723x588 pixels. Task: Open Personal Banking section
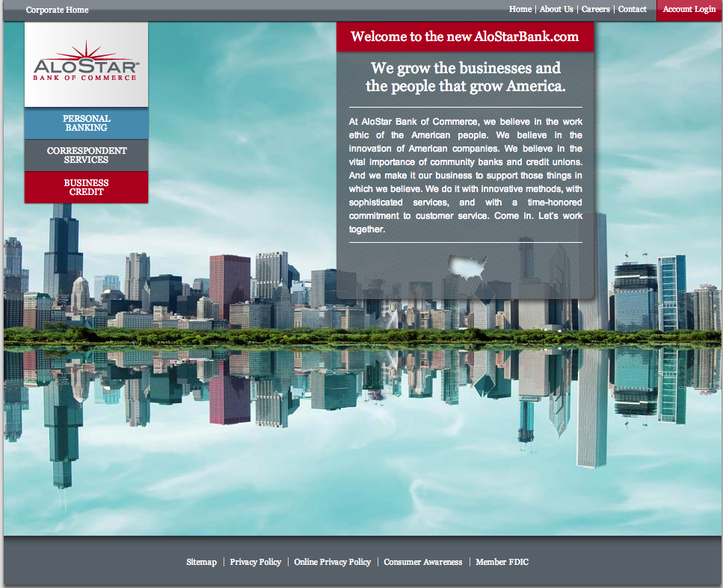tap(86, 123)
